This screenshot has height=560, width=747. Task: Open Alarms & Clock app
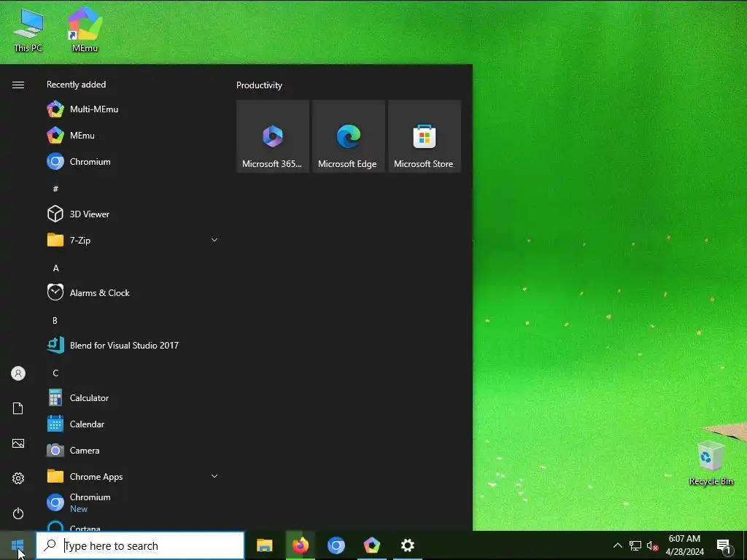133,293
